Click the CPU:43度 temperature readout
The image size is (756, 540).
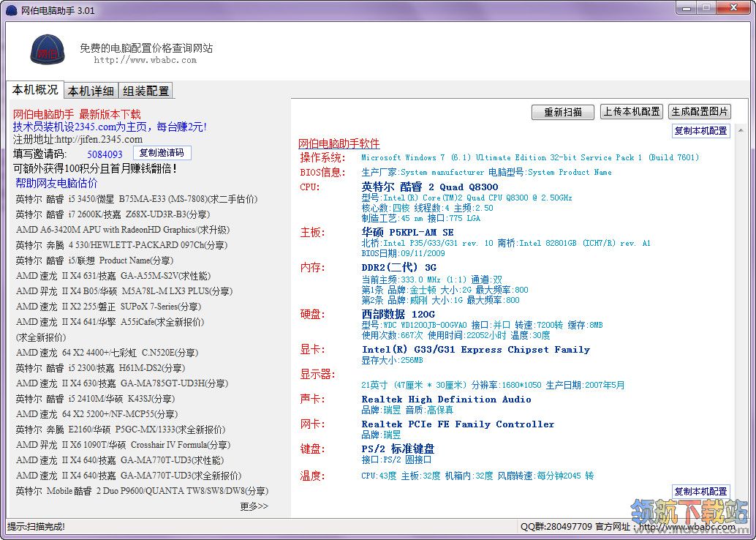[x=379, y=476]
